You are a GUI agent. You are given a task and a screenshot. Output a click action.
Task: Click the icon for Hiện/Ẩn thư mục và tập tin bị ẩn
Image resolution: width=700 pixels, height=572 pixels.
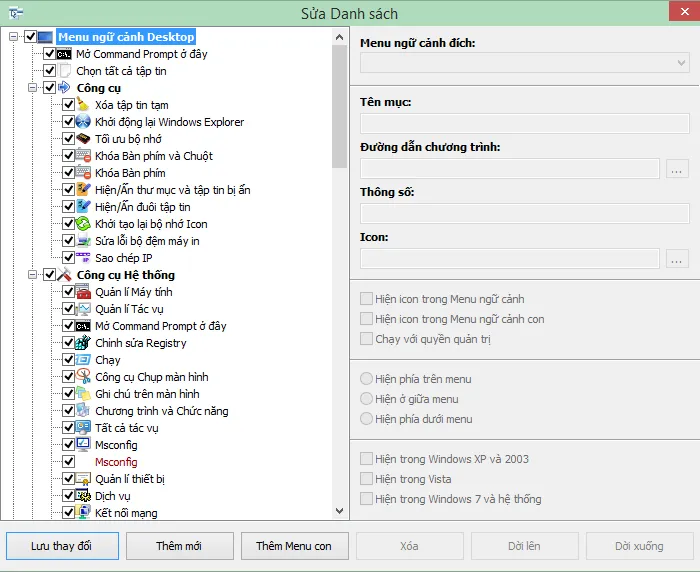[83, 189]
